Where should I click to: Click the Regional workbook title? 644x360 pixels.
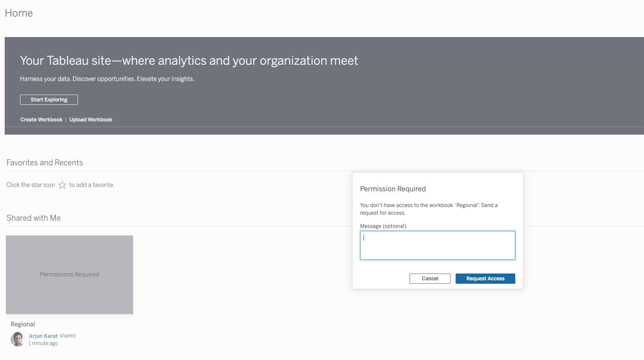coord(23,324)
